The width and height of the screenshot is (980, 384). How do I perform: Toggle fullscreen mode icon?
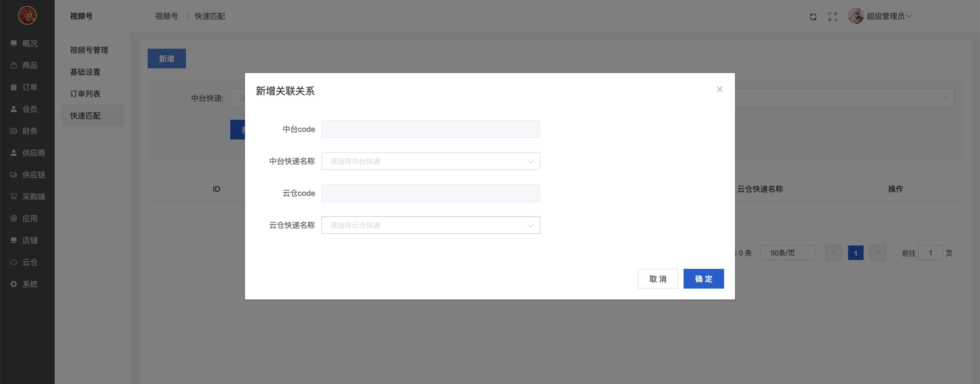tap(832, 17)
